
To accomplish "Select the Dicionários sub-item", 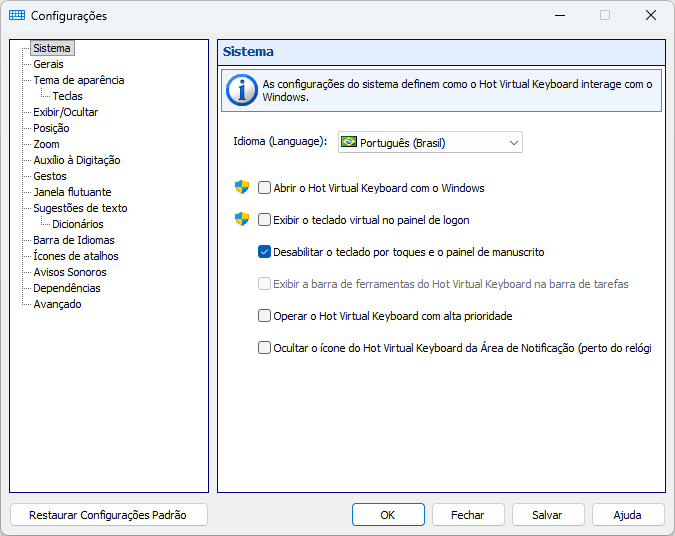I will pyautogui.click(x=78, y=224).
